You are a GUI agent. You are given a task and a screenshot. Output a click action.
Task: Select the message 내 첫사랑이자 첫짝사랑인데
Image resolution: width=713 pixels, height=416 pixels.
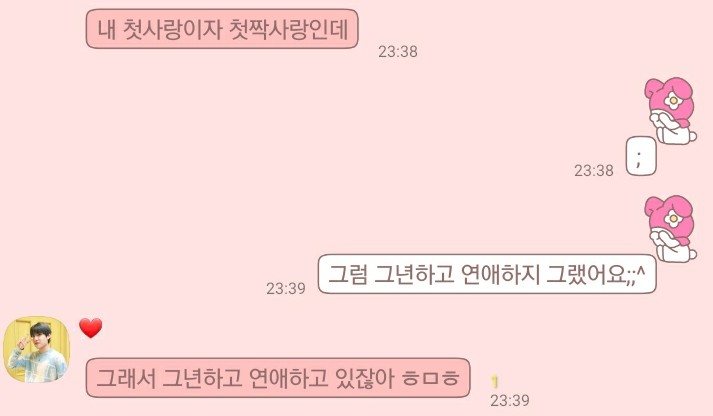[222, 29]
